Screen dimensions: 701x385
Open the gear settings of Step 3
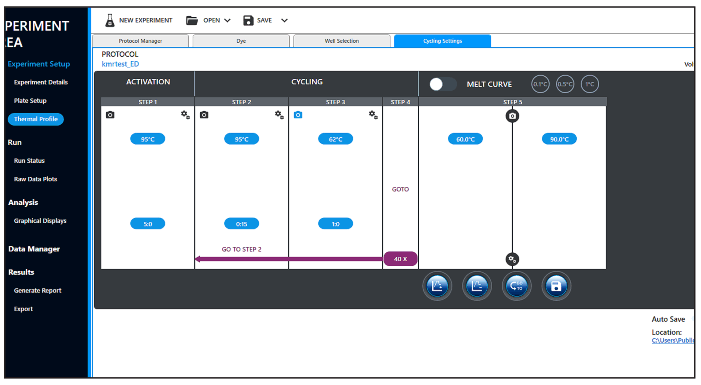click(373, 115)
